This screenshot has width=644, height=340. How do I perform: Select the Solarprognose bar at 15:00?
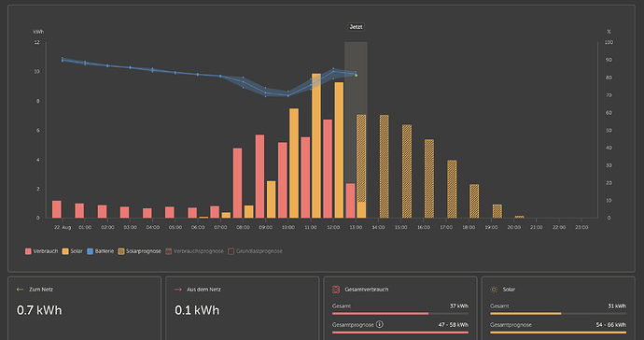click(407, 172)
